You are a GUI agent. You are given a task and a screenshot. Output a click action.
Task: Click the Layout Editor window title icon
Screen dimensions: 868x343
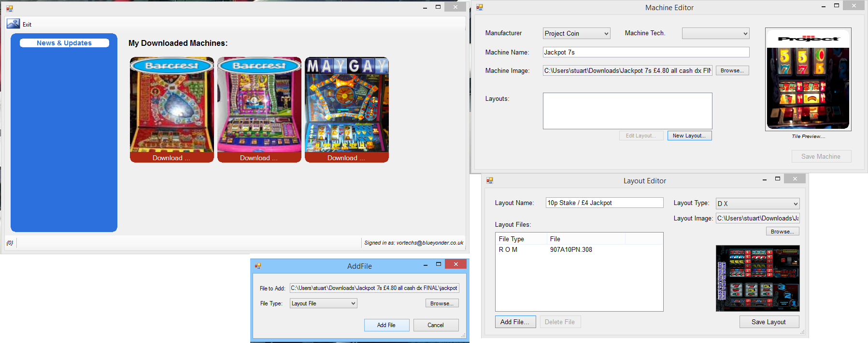coord(490,180)
